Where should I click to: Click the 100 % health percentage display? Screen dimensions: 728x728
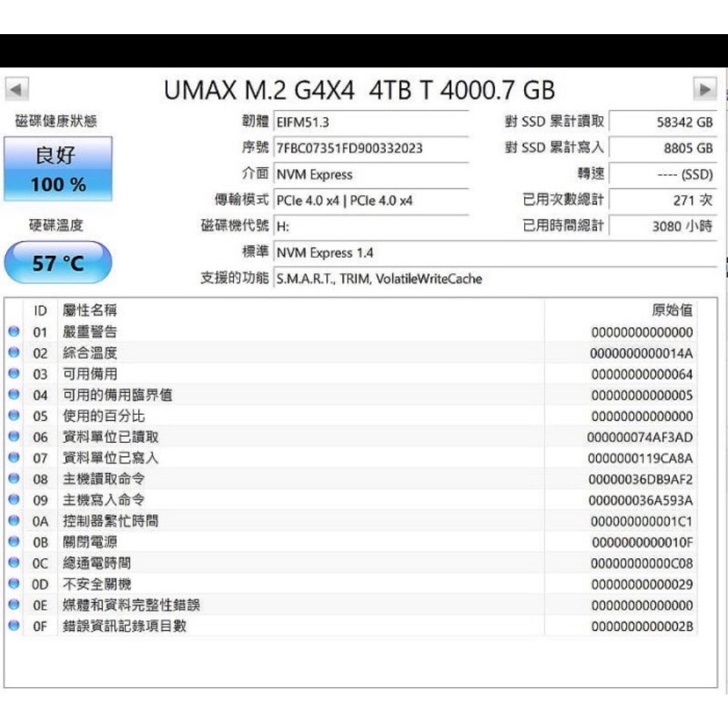58,184
